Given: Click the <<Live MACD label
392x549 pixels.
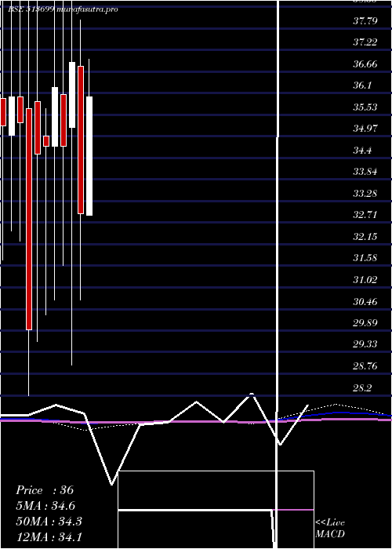Looking at the screenshot, I should (x=330, y=529).
